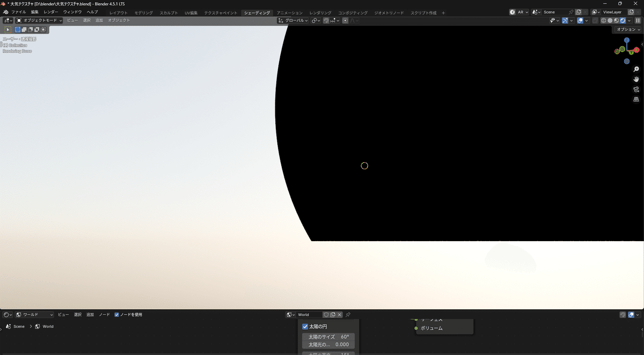Image resolution: width=644 pixels, height=355 pixels.
Task: Switch to the スクリプト作成 workspace tab
Action: (423, 12)
